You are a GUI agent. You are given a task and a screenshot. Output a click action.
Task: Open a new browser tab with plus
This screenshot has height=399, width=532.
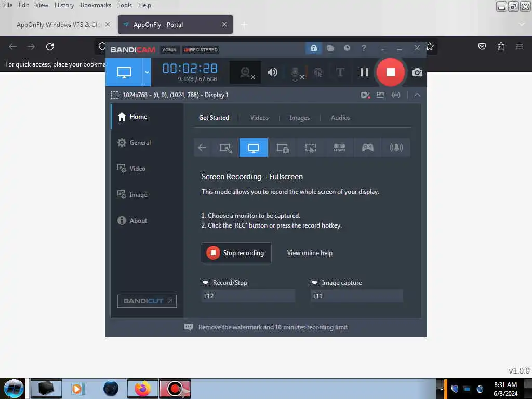244,25
